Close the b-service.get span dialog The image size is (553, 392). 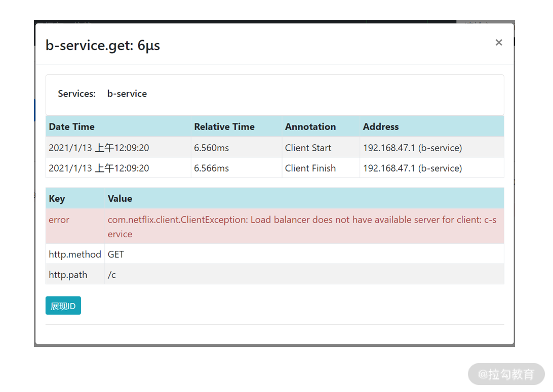coord(498,42)
